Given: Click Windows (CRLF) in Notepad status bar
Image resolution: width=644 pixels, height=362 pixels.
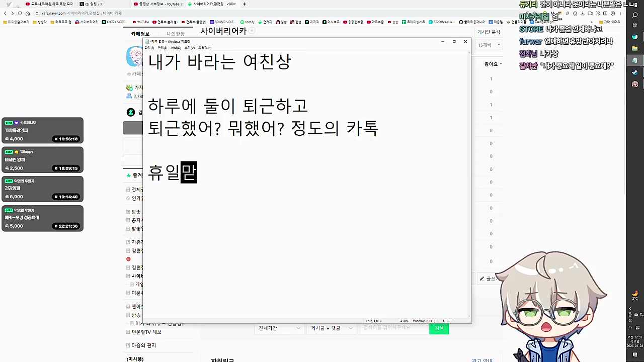Looking at the screenshot, I should tap(424, 321).
